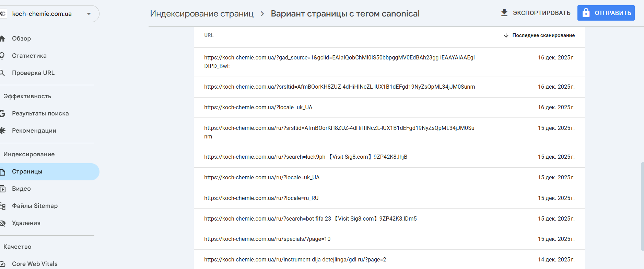This screenshot has height=269, width=644.
Task: Select the koch-chemie.com.ua/?locale=uk_UA row
Action: coord(389,108)
